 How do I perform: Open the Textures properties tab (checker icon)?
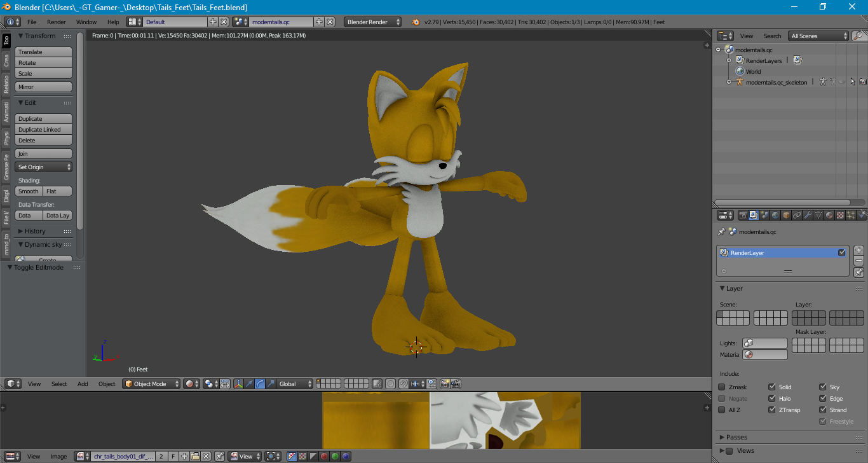(x=840, y=216)
